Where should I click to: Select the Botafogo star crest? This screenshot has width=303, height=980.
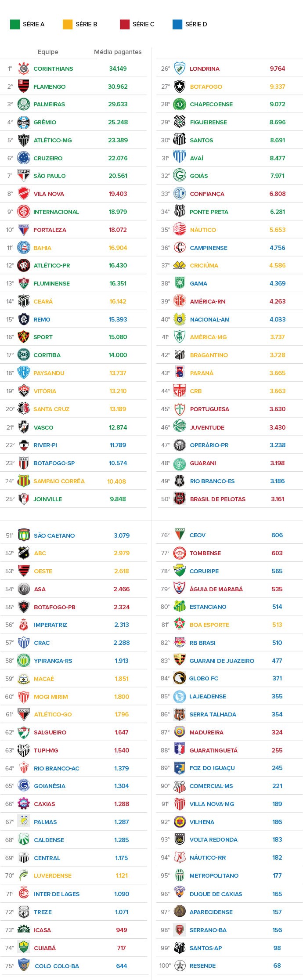tap(180, 87)
